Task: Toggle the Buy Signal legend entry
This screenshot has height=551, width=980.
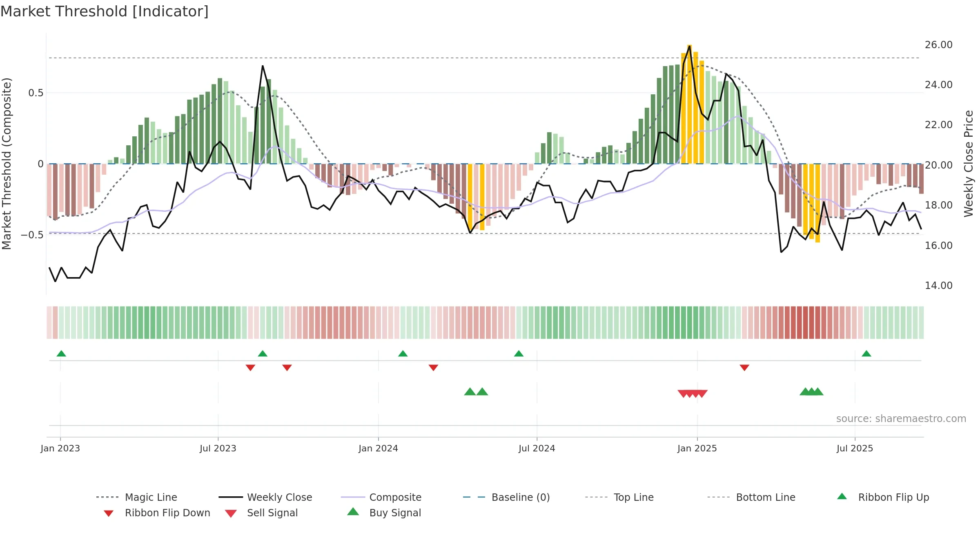Action: point(384,513)
